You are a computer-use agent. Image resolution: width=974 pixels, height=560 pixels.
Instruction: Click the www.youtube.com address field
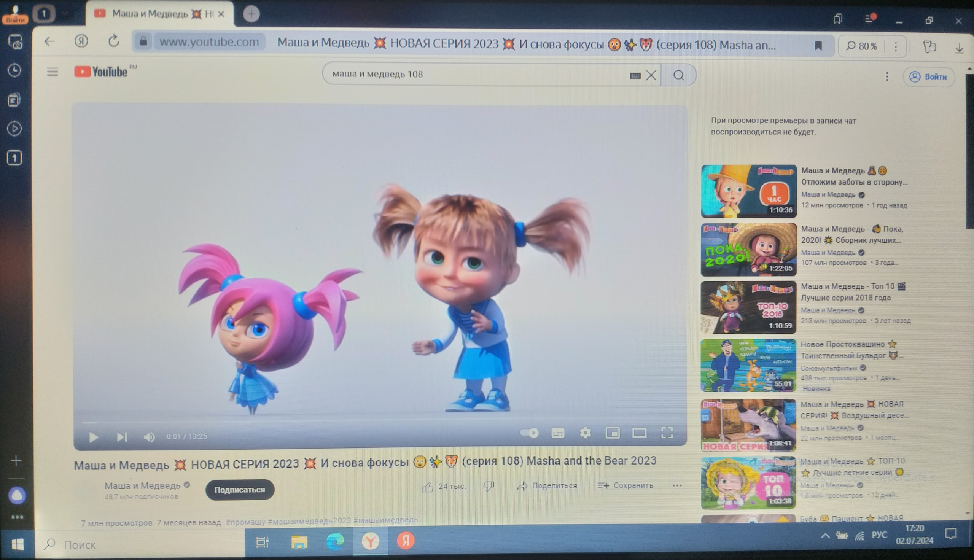(x=209, y=42)
